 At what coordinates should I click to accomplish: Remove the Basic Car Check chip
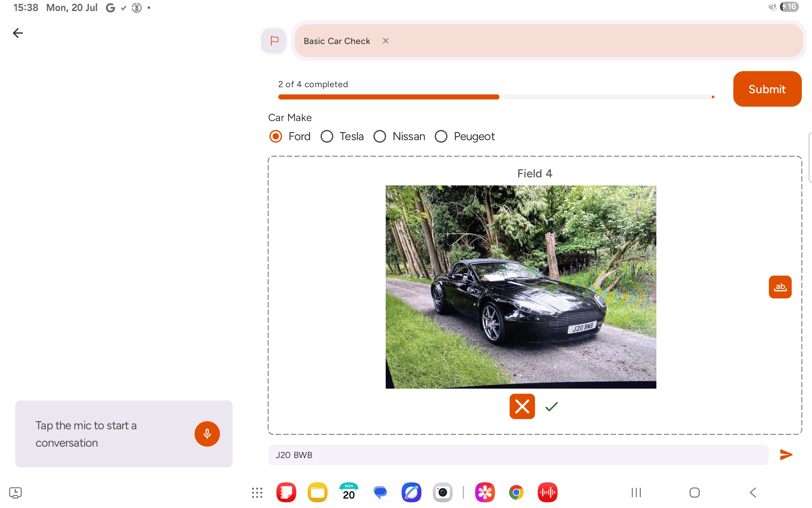click(386, 41)
